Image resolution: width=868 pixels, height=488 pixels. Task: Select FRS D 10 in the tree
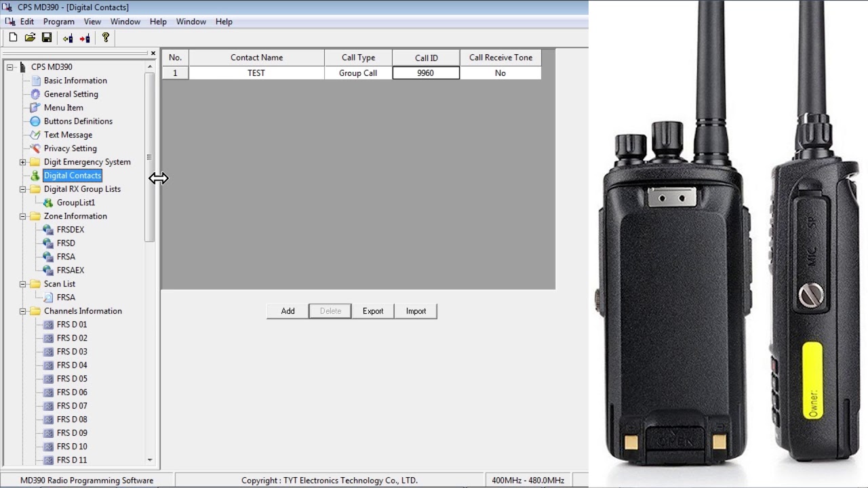point(72,447)
